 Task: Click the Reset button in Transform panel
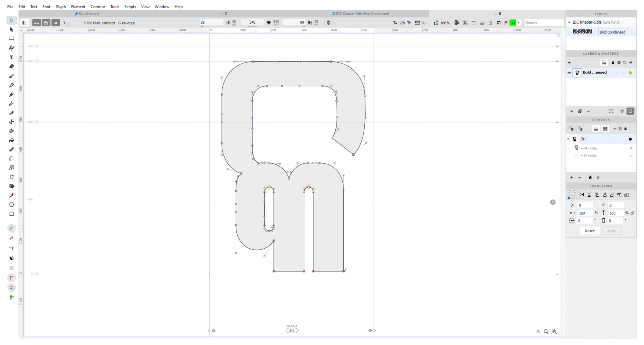pos(590,231)
